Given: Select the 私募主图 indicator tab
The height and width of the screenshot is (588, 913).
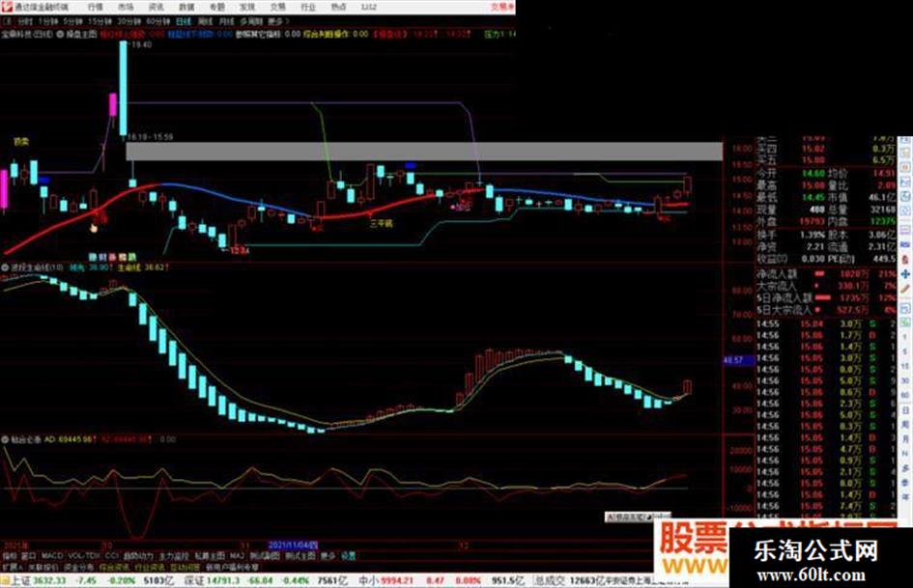Looking at the screenshot, I should (209, 556).
